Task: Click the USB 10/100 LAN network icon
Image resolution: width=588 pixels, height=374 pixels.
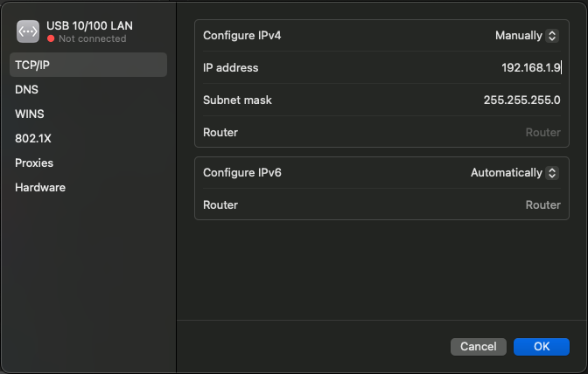Action: (28, 31)
